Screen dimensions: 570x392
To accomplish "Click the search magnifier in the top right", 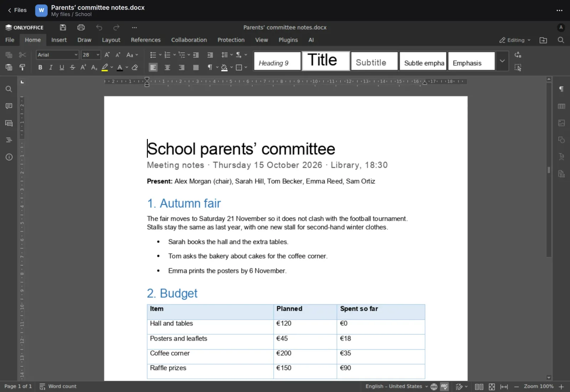I will pyautogui.click(x=561, y=40).
